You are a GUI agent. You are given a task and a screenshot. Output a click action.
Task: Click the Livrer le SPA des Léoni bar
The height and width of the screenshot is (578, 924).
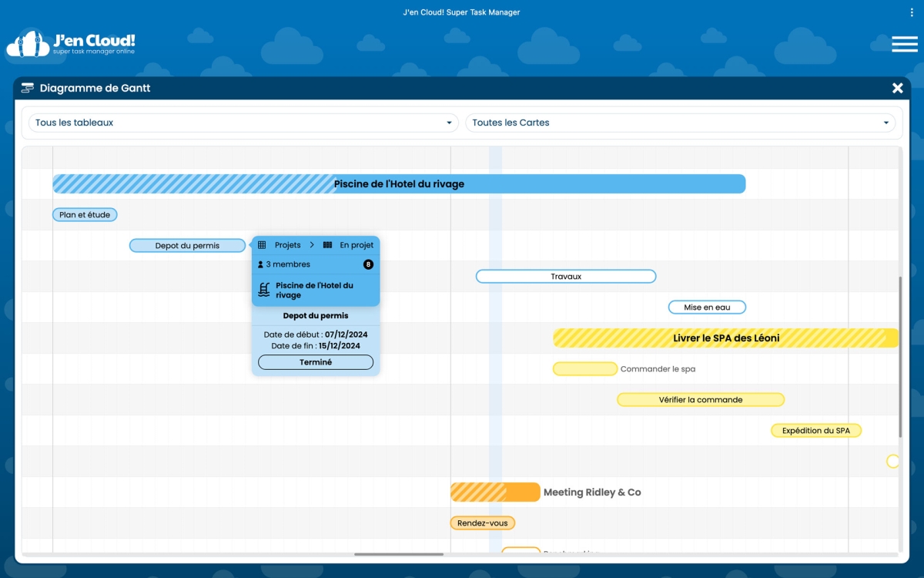pyautogui.click(x=725, y=338)
